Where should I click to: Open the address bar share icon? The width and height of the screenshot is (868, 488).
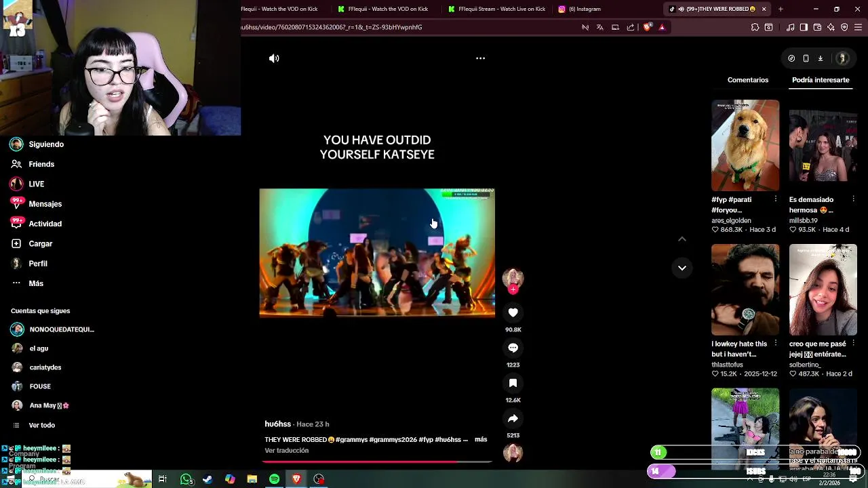coord(630,27)
